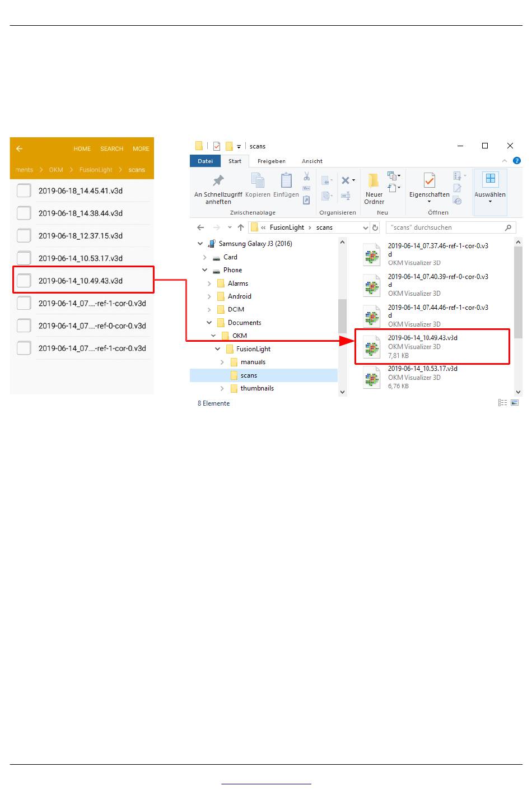Tap the phone app back arrow

(20, 148)
